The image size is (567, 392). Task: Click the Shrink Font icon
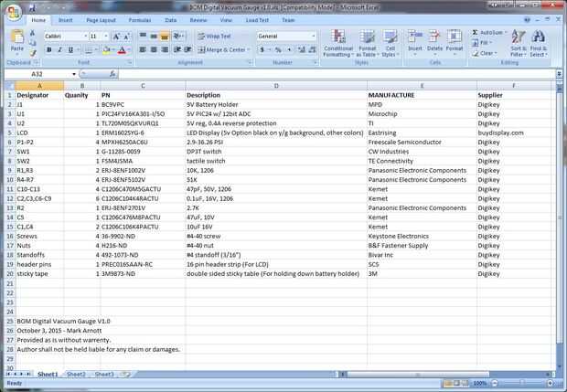(x=126, y=37)
